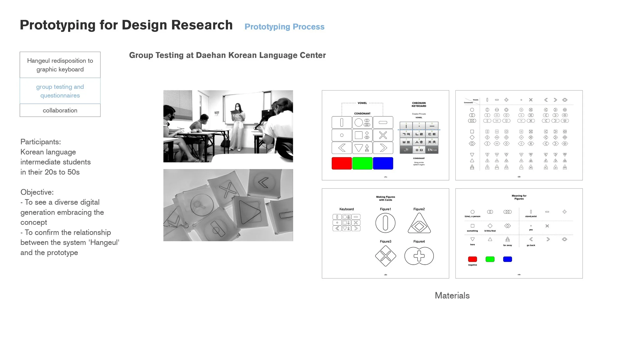Click the Figure1 circle with bar shape

click(385, 223)
